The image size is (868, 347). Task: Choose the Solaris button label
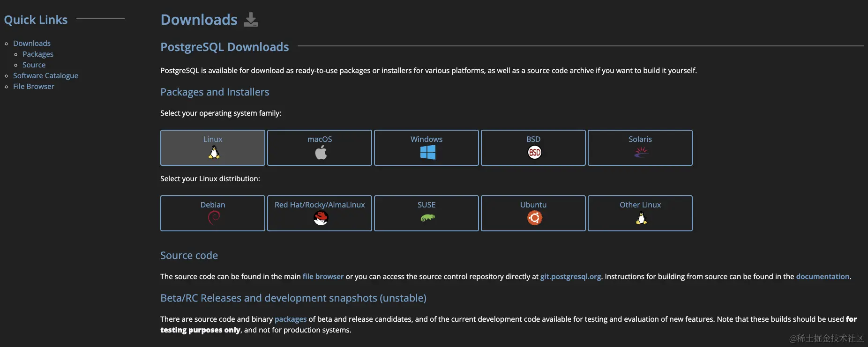coord(640,139)
